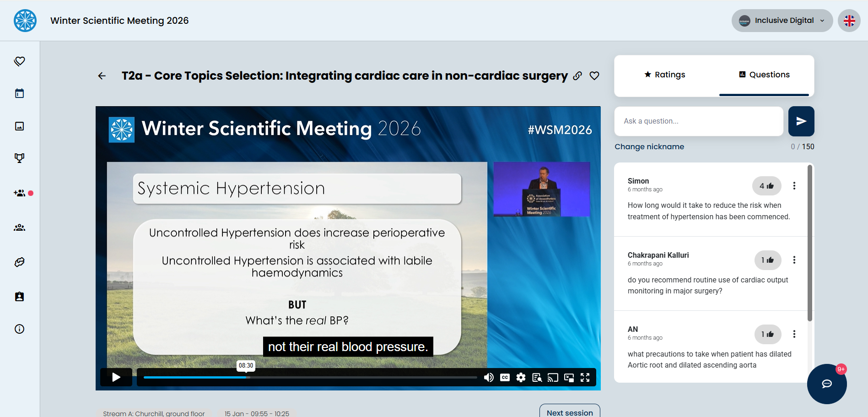This screenshot has width=868, height=417.
Task: Open the transcript search icon
Action: tap(537, 378)
